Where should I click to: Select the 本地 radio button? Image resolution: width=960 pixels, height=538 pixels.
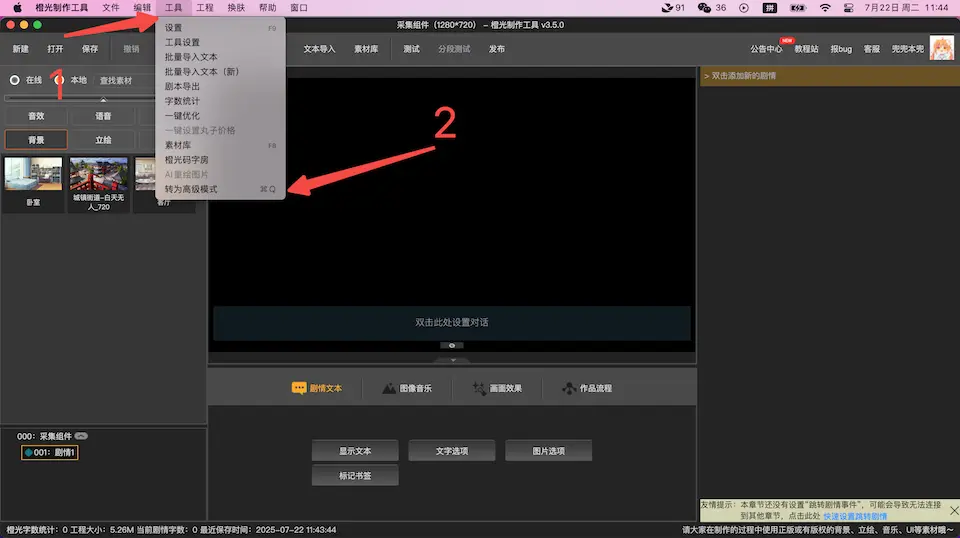coord(59,80)
